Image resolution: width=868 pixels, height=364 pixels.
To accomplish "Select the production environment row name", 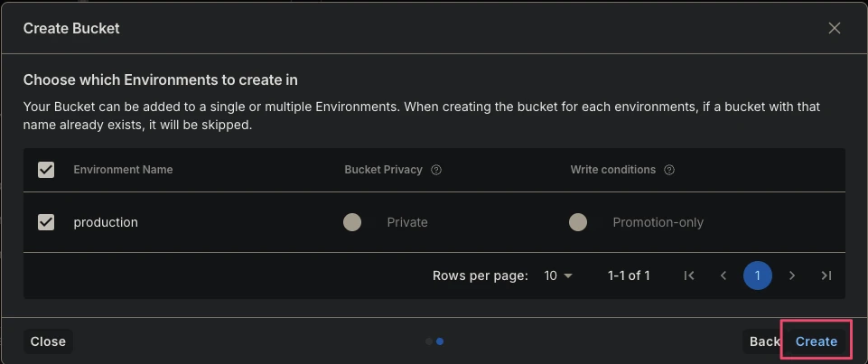I will point(106,222).
